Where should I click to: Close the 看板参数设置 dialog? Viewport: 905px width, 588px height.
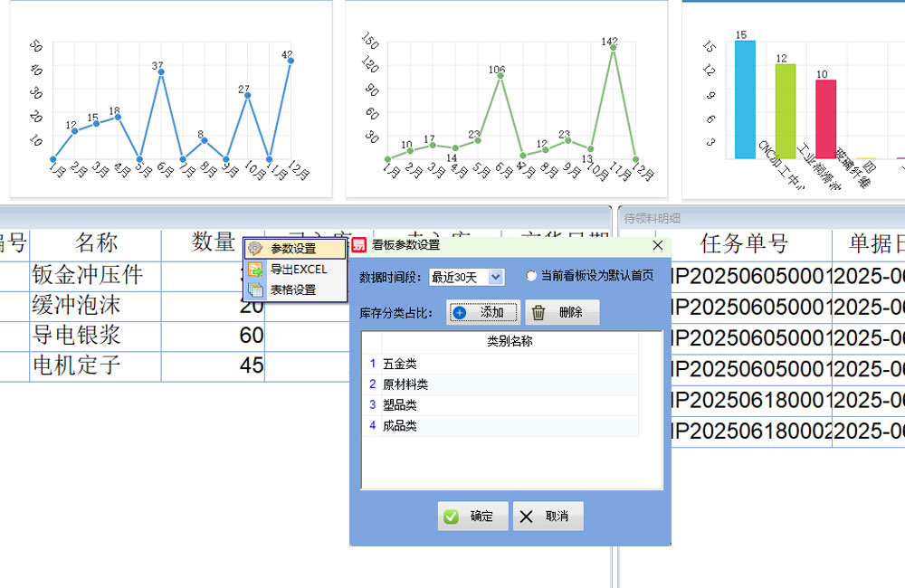pyautogui.click(x=658, y=245)
